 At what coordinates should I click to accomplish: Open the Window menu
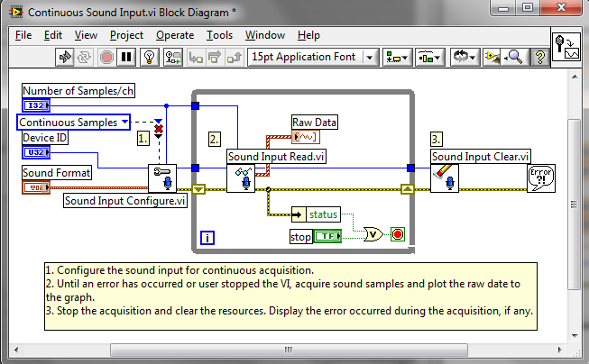[265, 35]
